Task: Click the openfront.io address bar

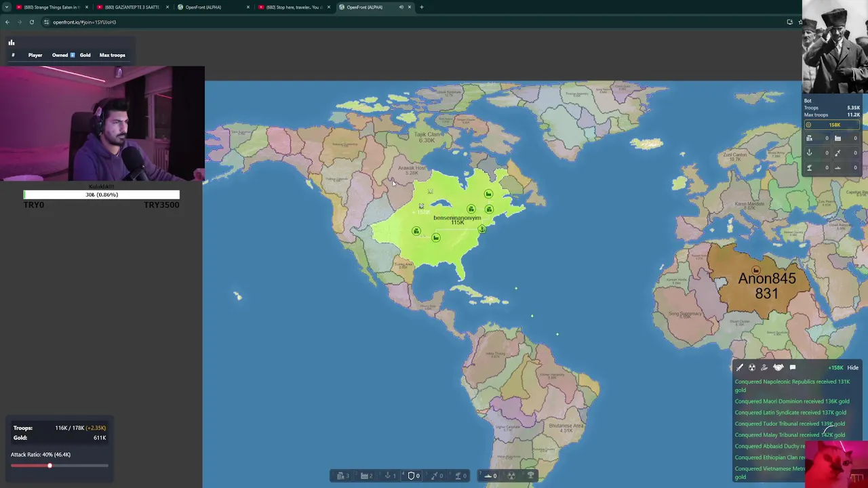Action: (407, 22)
